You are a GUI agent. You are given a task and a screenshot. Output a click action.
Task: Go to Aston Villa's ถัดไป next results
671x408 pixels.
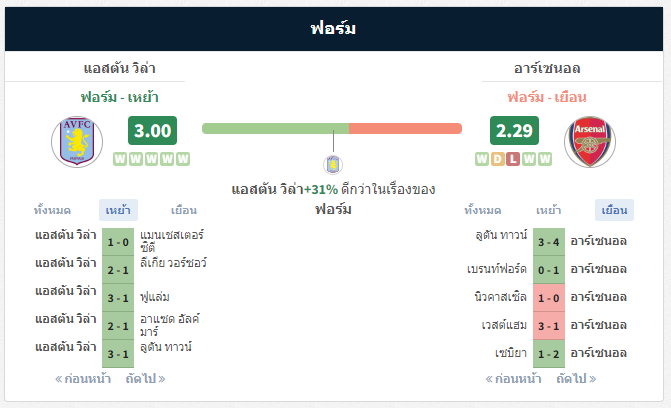click(145, 379)
